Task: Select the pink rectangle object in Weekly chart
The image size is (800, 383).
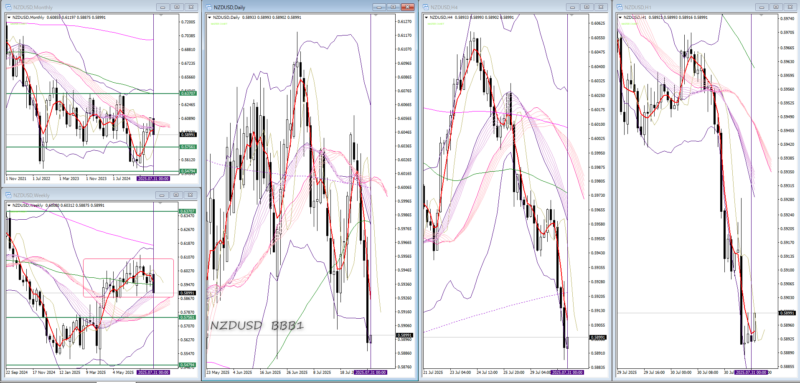Action: [x=128, y=278]
